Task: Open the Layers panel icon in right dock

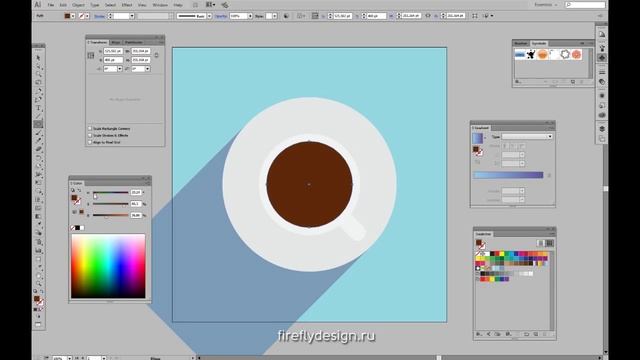Action: click(x=602, y=129)
